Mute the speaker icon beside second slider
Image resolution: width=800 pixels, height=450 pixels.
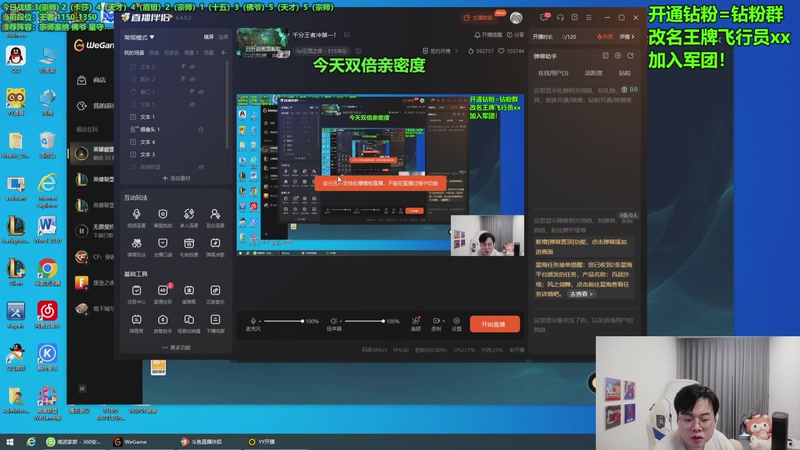[334, 321]
